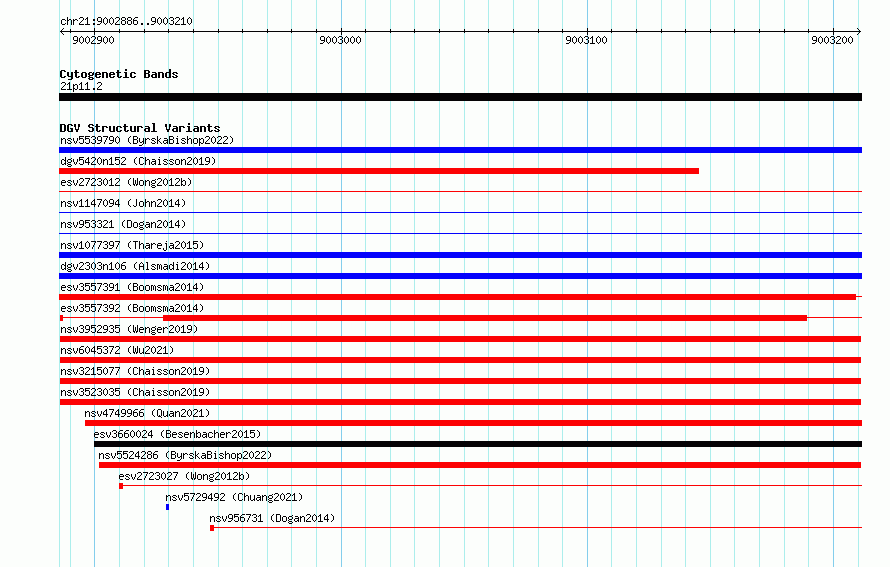Select the 21p11.2 band label
This screenshot has width=890, height=567.
point(81,86)
